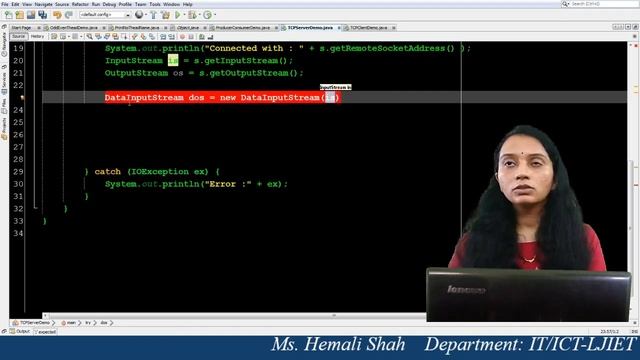Click the New File icon
The height and width of the screenshot is (360, 640).
tap(8, 15)
